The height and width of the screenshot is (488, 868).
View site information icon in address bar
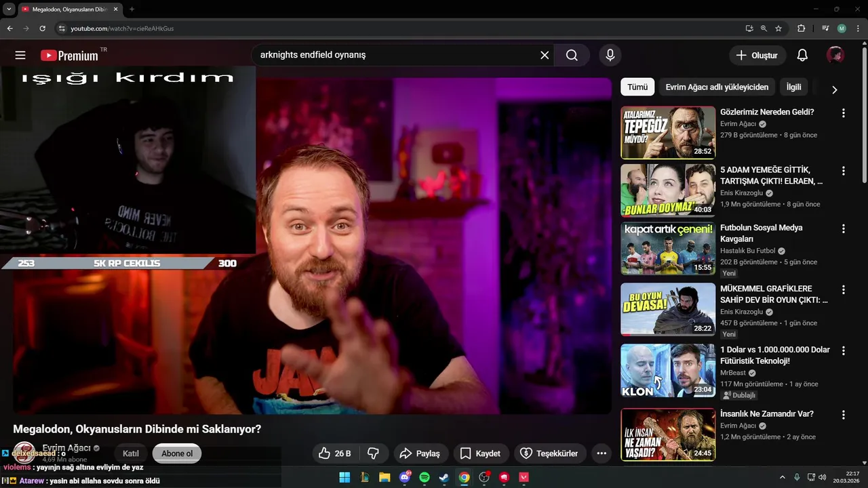click(62, 28)
